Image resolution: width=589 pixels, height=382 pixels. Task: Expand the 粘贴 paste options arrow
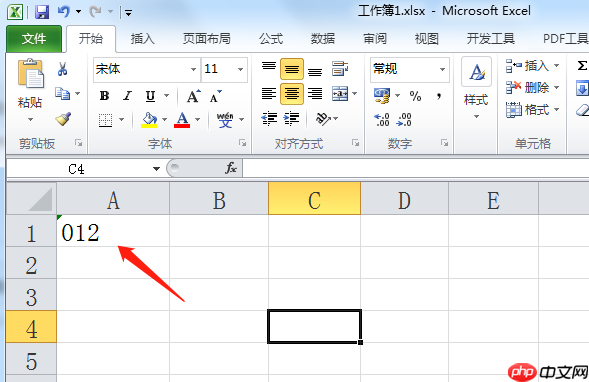click(x=30, y=119)
